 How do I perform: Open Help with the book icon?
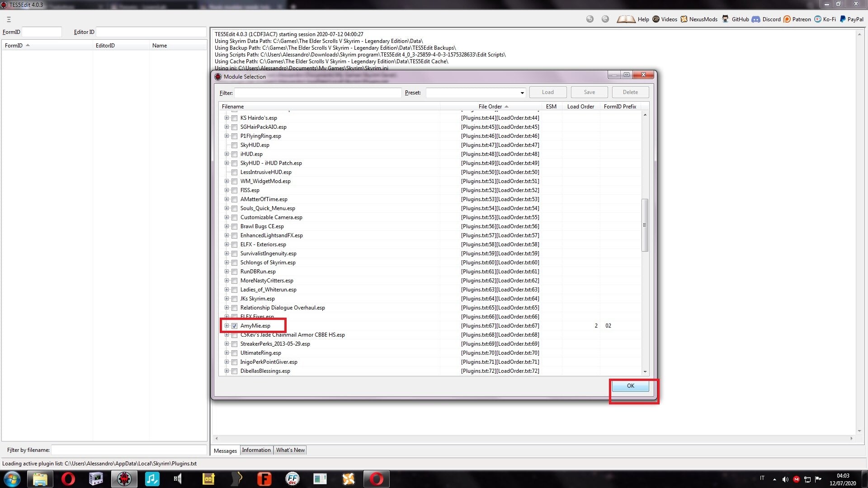(x=626, y=19)
